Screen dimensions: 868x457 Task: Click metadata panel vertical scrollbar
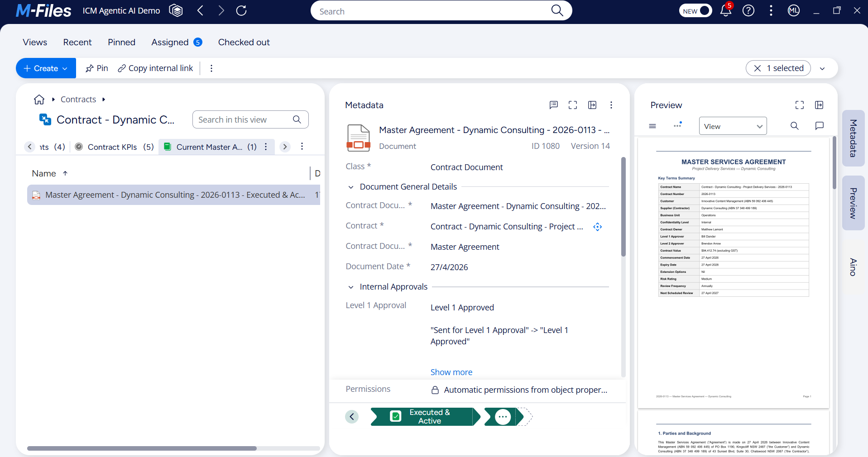(623, 207)
